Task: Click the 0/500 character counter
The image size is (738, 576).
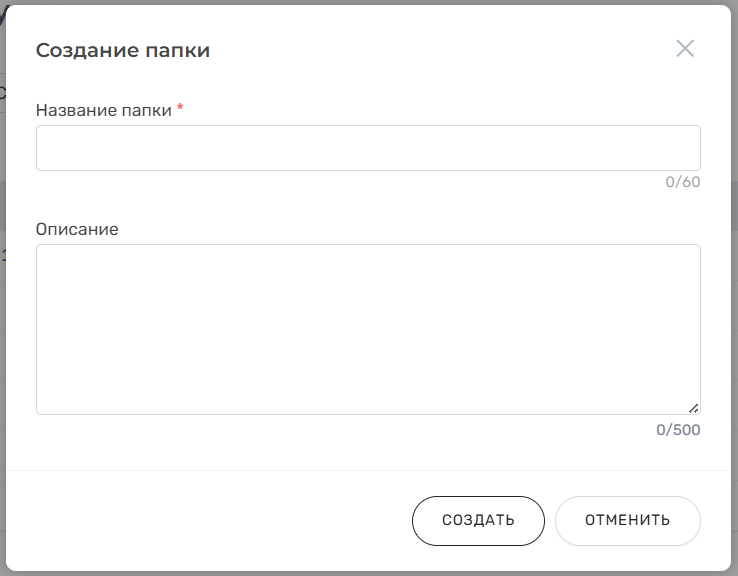Action: click(x=678, y=430)
